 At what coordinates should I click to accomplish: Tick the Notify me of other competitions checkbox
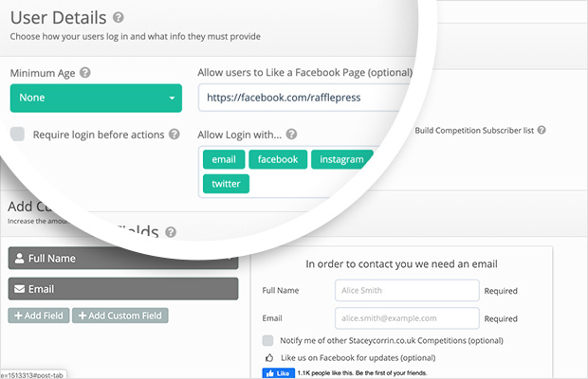[x=267, y=340]
